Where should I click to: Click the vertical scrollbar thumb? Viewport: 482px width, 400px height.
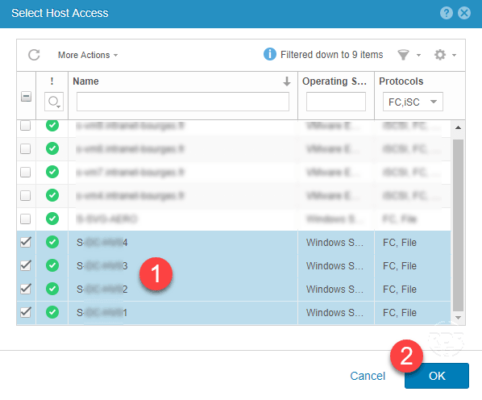tap(458, 225)
